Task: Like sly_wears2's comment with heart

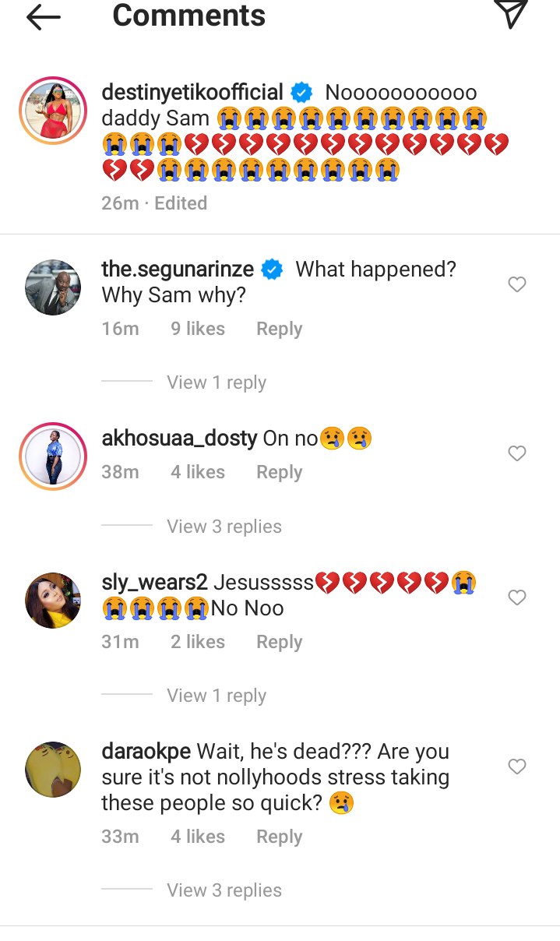Action: [517, 597]
